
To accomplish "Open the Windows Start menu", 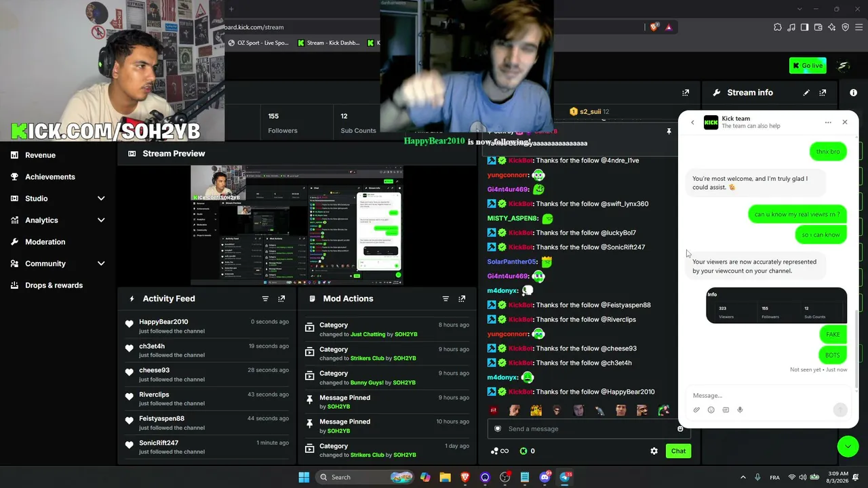I will (x=304, y=477).
